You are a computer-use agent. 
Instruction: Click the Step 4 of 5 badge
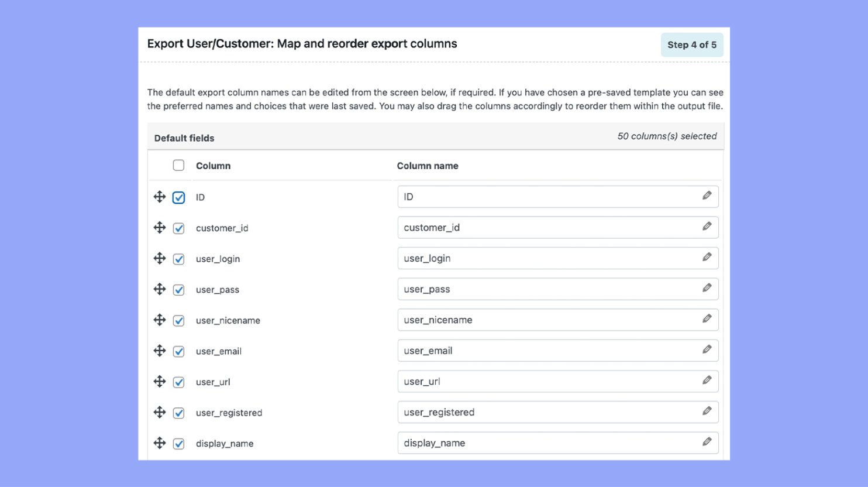(x=692, y=44)
